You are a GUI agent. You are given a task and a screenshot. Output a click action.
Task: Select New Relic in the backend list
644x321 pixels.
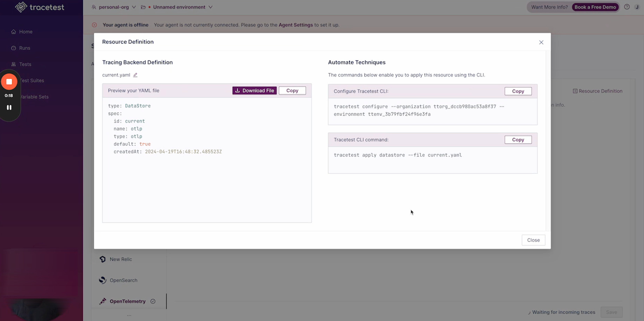point(121,259)
